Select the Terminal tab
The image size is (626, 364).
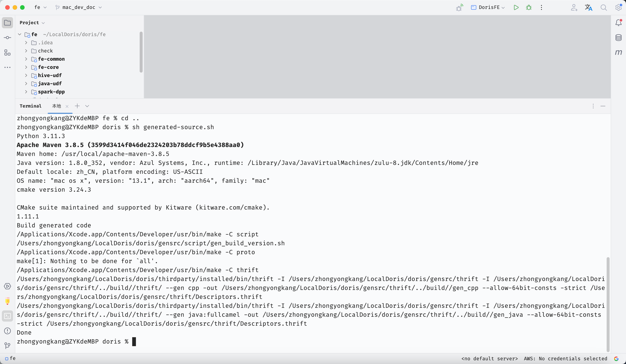(x=30, y=106)
